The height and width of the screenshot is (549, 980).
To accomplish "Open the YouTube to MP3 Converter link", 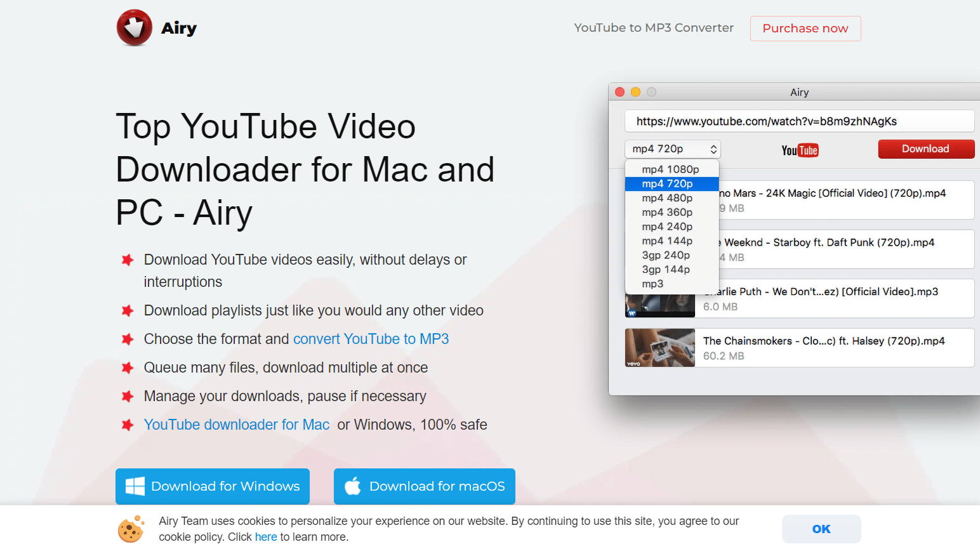I will pos(654,28).
